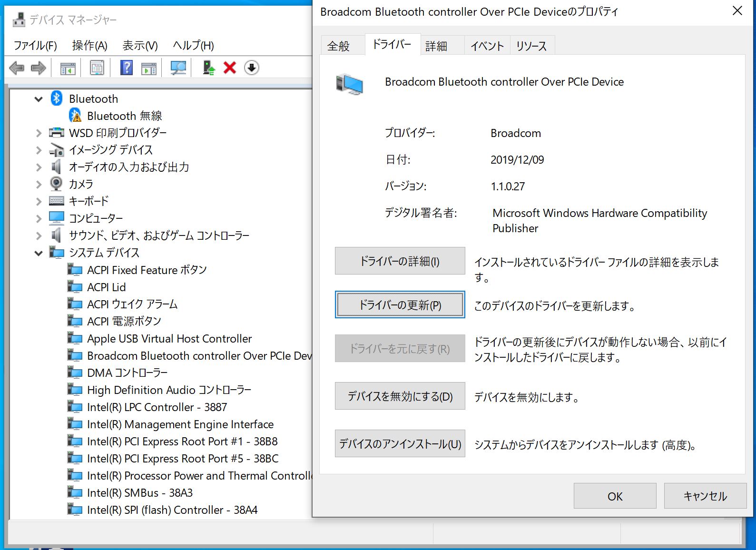The width and height of the screenshot is (756, 550).
Task: Click the システム デバイス folder icon
Action: click(57, 253)
